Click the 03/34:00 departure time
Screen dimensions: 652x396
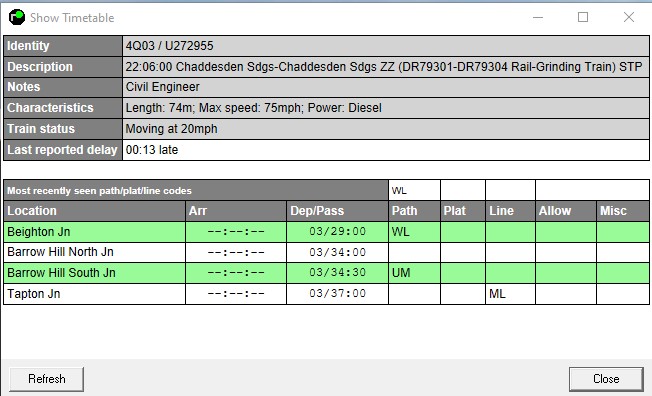click(x=337, y=252)
